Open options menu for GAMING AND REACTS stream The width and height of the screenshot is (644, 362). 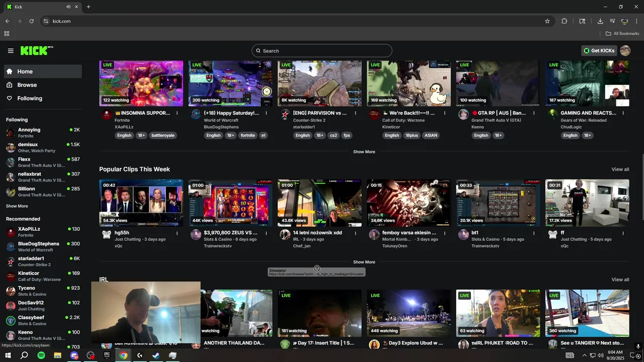click(623, 113)
